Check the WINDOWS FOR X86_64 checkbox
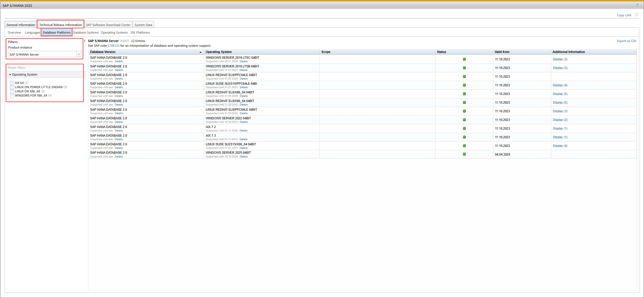The height and width of the screenshot is (298, 644). click(x=12, y=95)
